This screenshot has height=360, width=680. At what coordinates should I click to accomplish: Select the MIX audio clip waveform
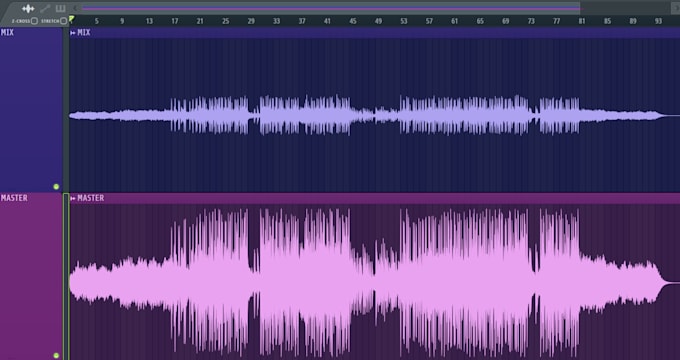click(x=374, y=115)
